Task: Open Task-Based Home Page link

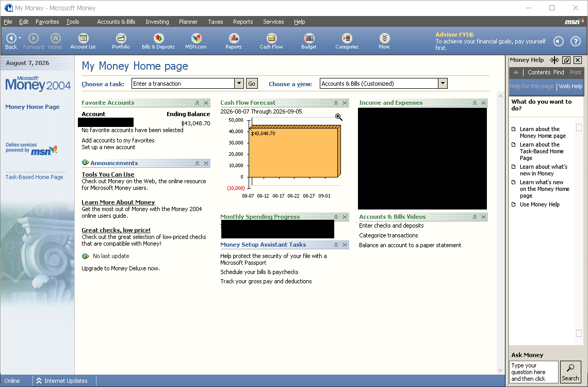Action: tap(34, 177)
